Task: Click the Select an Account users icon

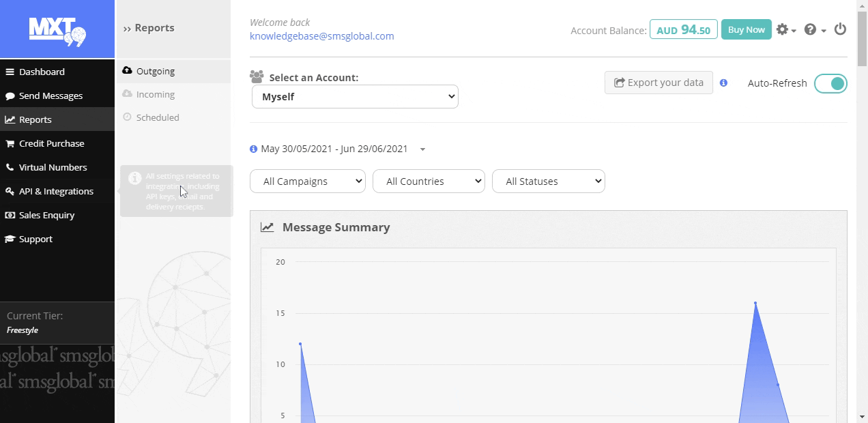Action: point(257,77)
